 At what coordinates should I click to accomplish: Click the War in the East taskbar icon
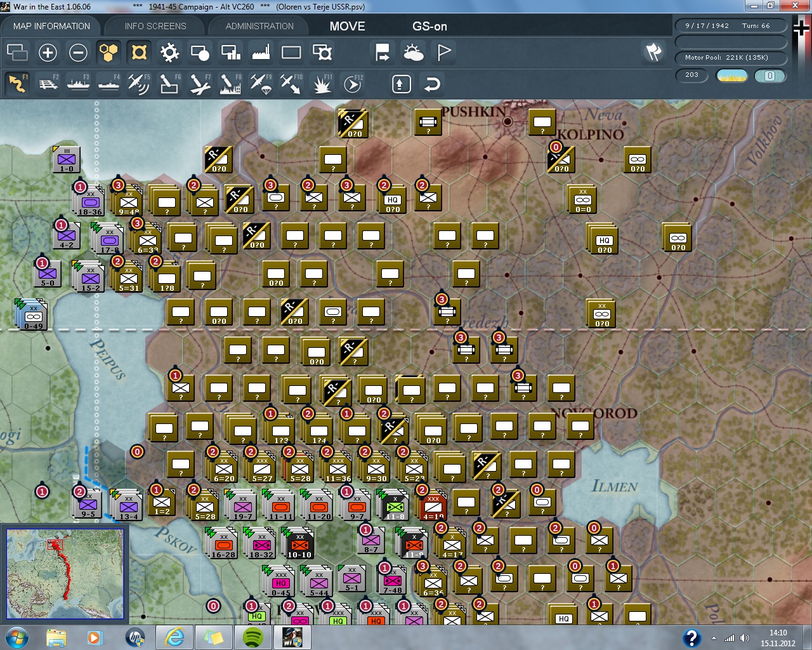coord(292,637)
